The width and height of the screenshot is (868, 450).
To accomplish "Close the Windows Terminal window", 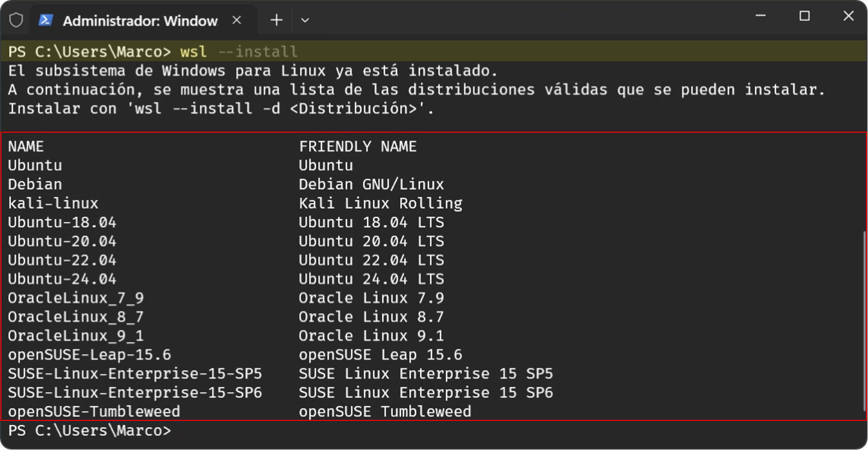I will pyautogui.click(x=848, y=16).
